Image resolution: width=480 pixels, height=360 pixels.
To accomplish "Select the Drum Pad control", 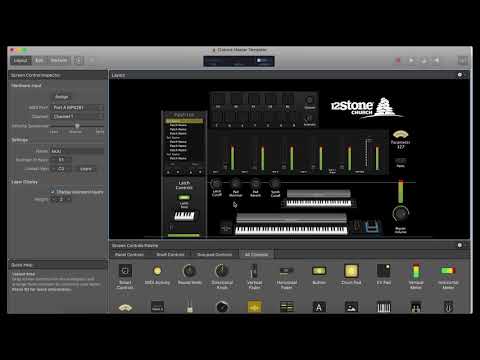I will pyautogui.click(x=351, y=275).
